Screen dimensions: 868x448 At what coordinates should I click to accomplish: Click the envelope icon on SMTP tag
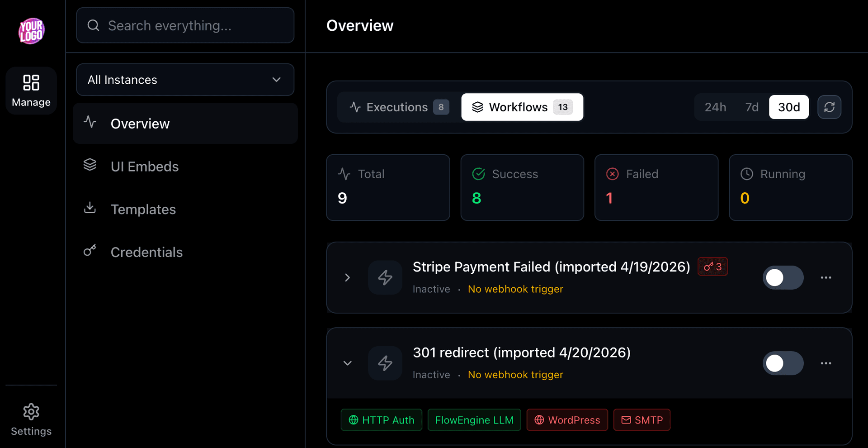626,420
